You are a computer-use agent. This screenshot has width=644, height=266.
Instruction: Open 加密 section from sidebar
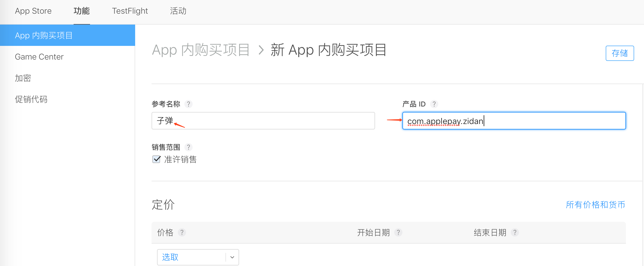[x=23, y=78]
